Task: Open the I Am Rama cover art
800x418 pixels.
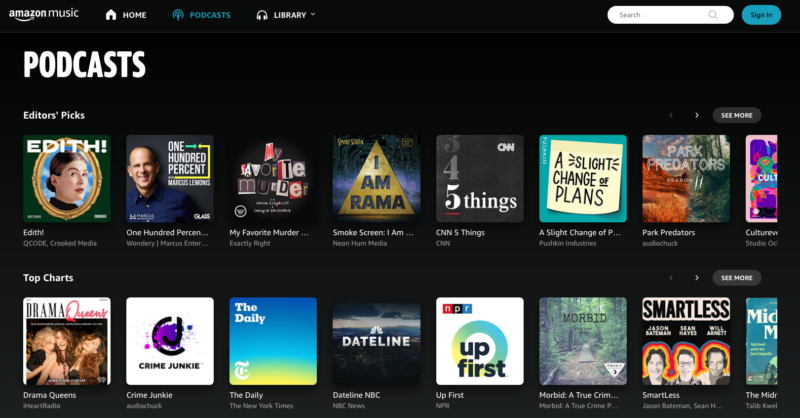Action: tap(377, 179)
